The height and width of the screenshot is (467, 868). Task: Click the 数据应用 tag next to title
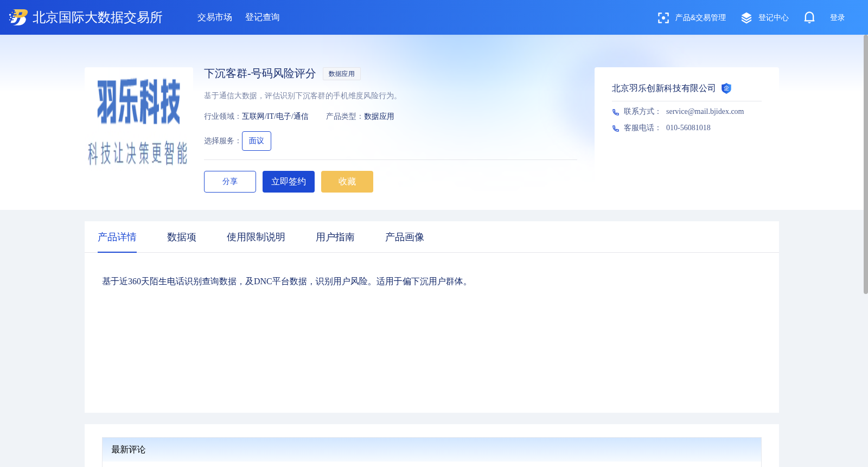(x=342, y=74)
